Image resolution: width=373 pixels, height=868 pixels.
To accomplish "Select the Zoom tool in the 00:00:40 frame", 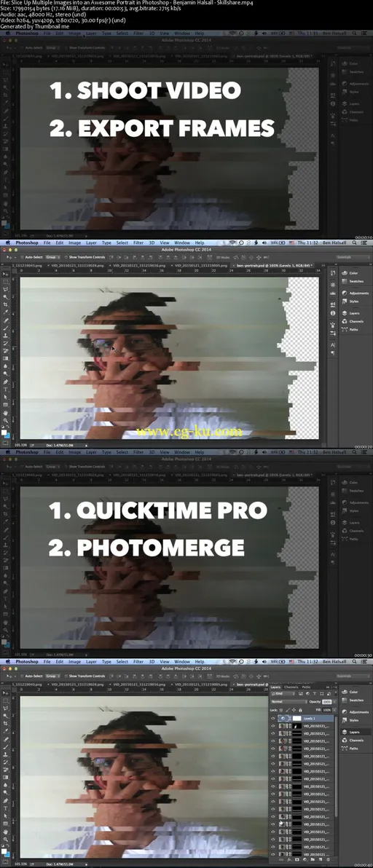I will [x=6, y=839].
